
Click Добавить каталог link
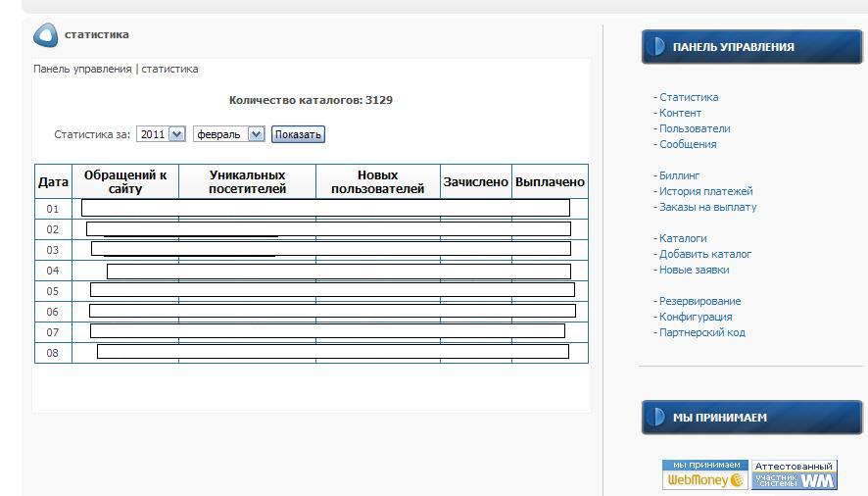click(x=705, y=254)
